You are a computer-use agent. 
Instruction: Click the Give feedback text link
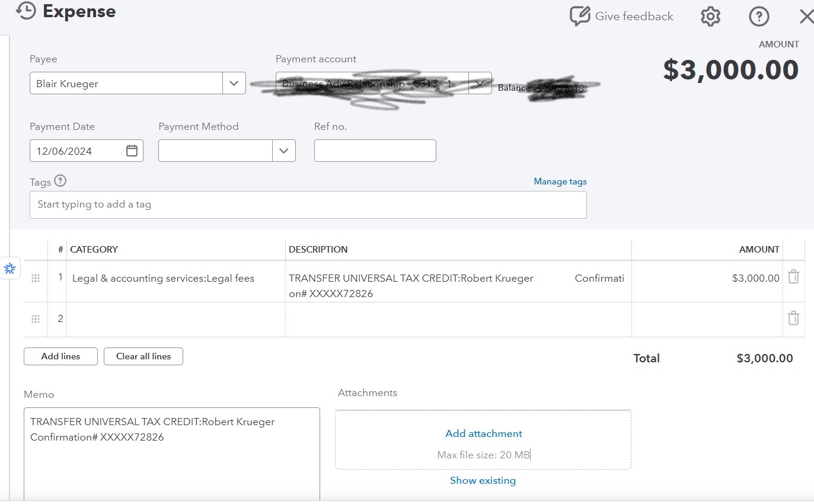click(634, 16)
